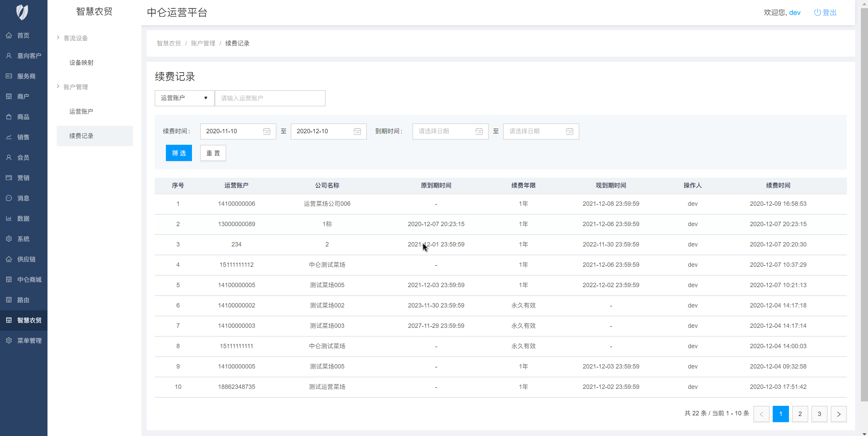The image size is (868, 436).
Task: Go to page 2 of results
Action: tap(800, 414)
